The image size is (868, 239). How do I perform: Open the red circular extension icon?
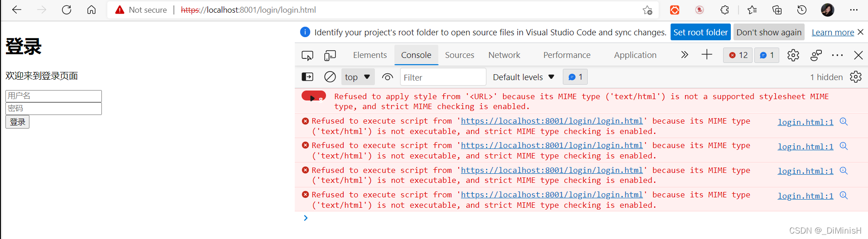click(x=700, y=10)
